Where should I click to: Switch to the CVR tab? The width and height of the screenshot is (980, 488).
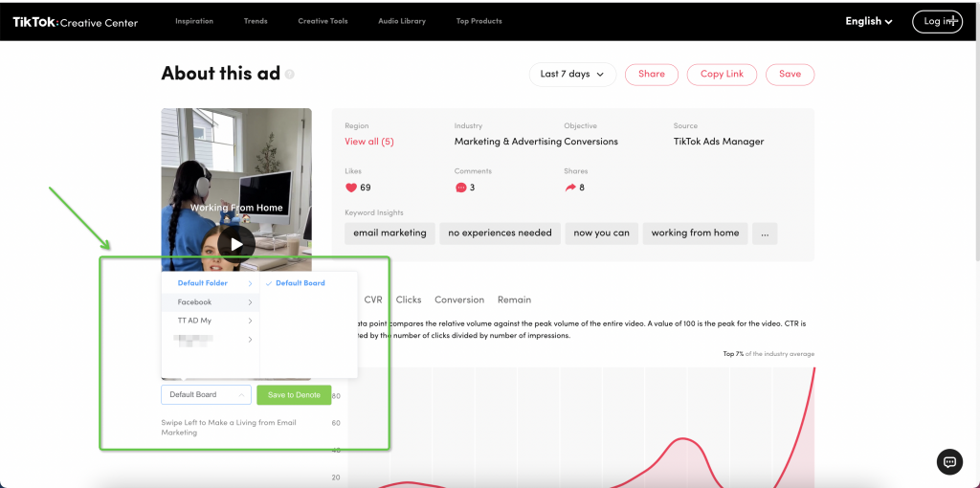point(373,299)
